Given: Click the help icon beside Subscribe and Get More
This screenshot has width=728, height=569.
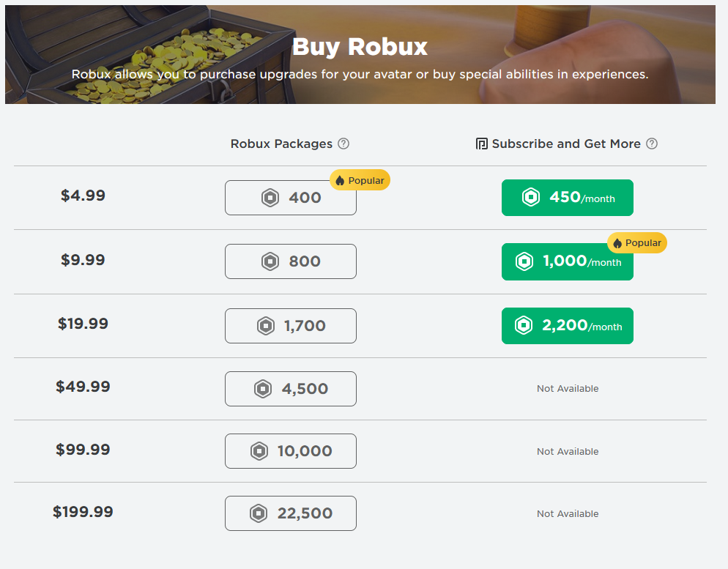Looking at the screenshot, I should 652,144.
